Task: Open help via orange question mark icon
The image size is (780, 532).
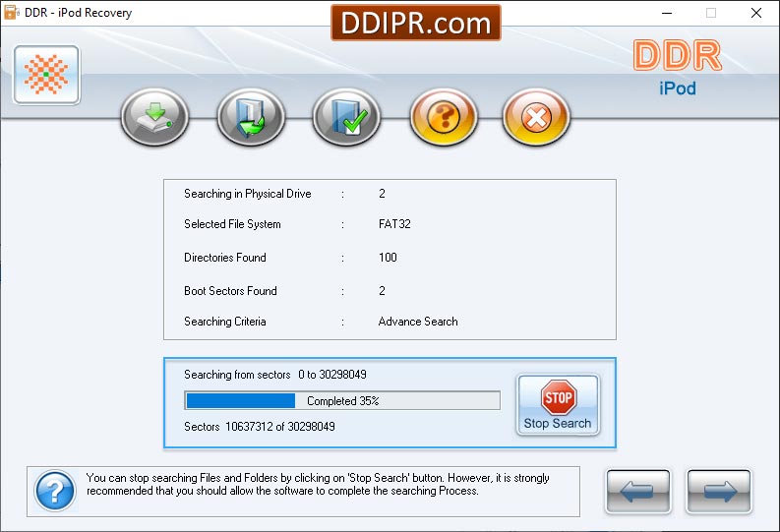Action: coord(444,117)
